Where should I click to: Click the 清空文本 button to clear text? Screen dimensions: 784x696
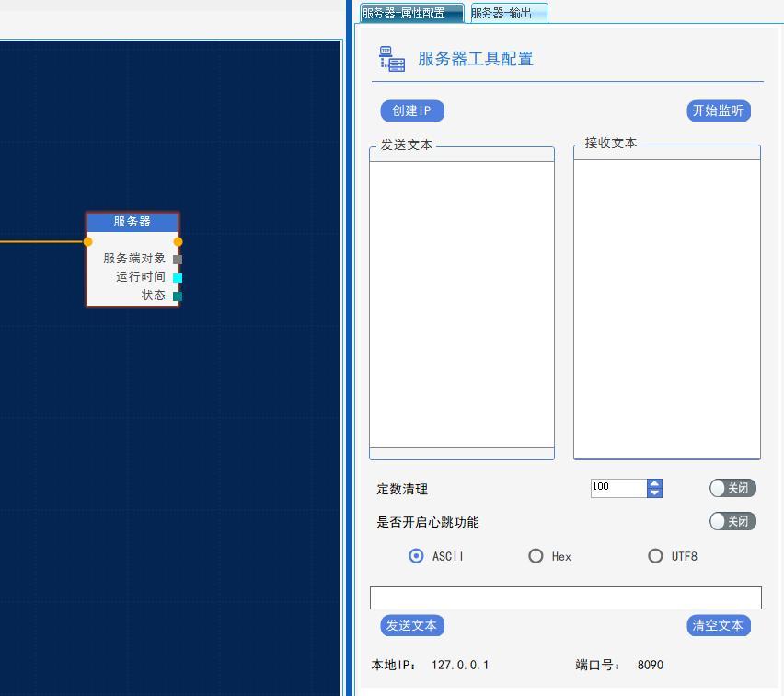pos(718,625)
